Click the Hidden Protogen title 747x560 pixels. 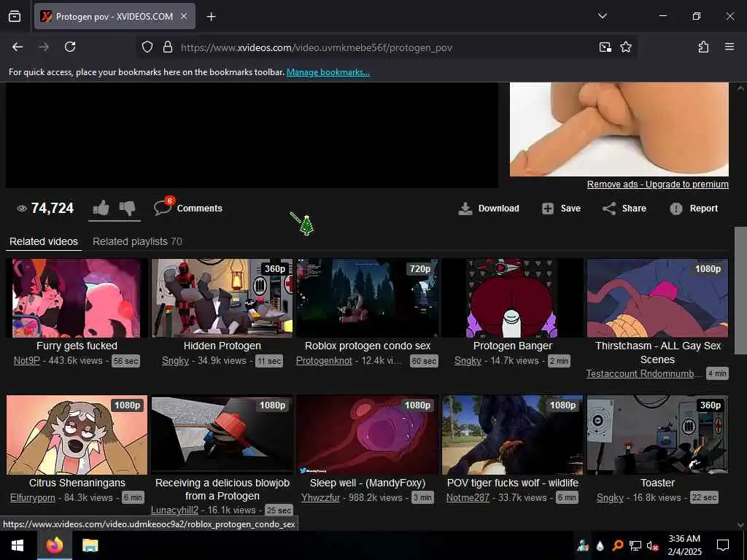click(x=222, y=346)
